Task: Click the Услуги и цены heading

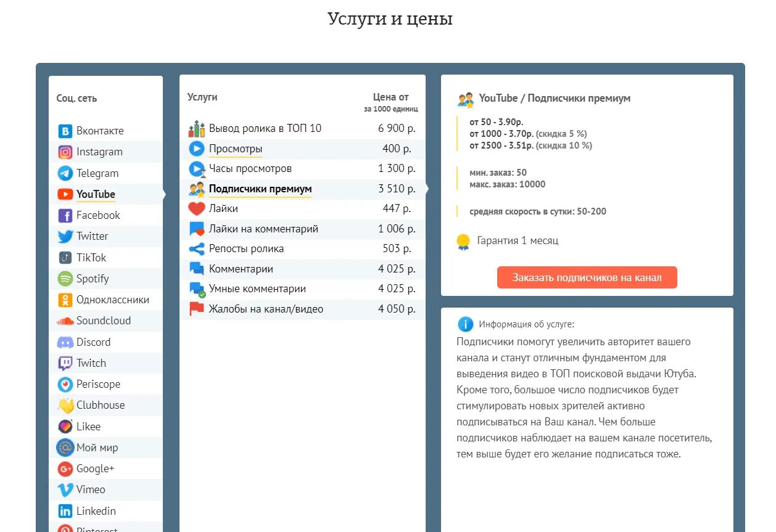Action: point(390,19)
